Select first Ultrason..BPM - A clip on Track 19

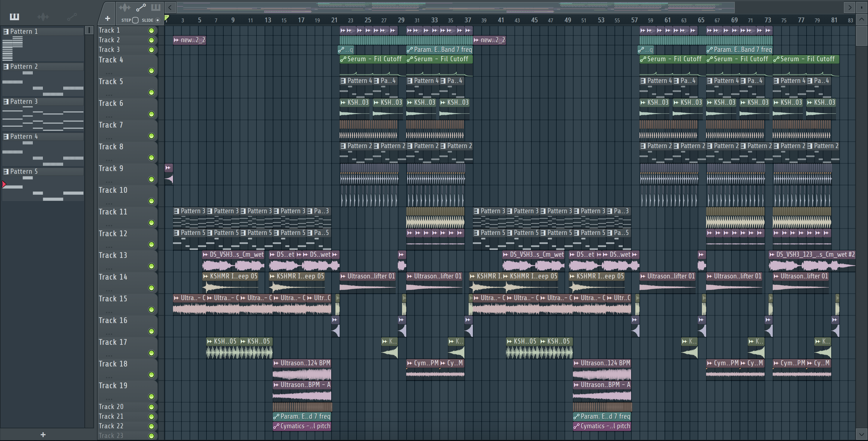click(302, 392)
